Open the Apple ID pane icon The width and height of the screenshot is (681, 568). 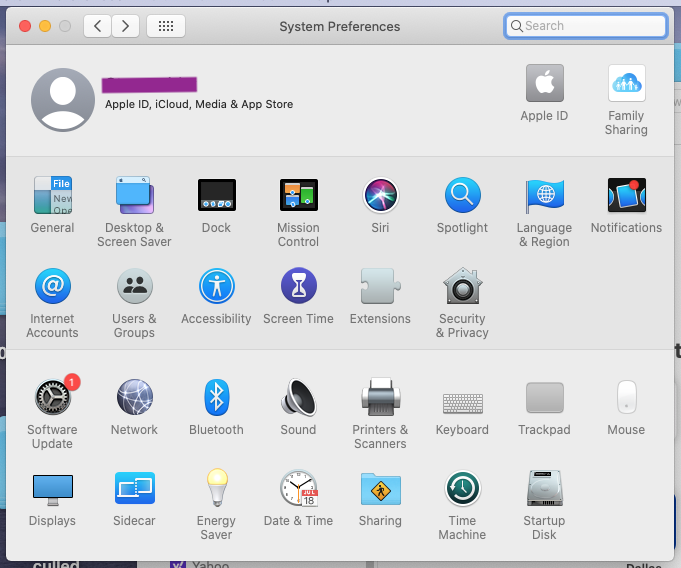point(545,83)
